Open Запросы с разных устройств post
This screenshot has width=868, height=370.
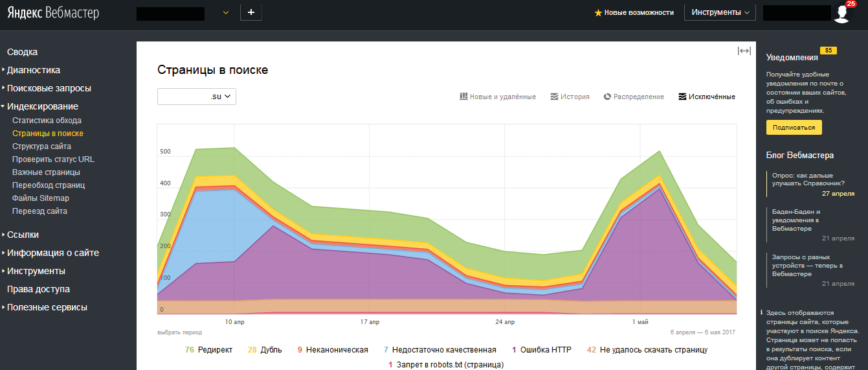[x=807, y=265]
